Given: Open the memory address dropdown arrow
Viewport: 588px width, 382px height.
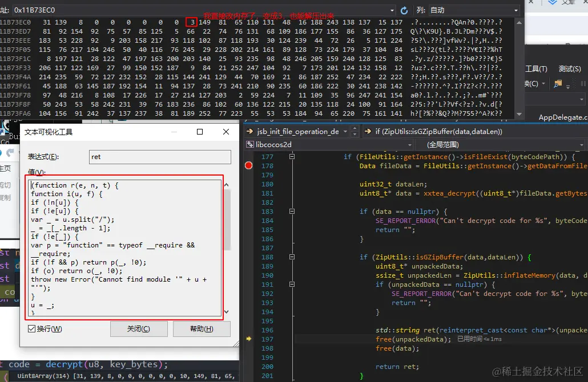Looking at the screenshot, I should click(392, 10).
